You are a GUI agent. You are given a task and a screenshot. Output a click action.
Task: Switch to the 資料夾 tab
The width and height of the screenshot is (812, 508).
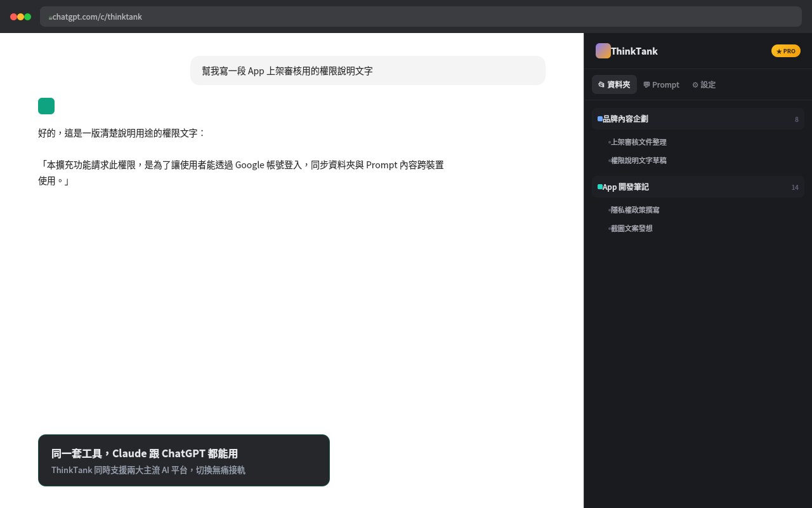614,84
